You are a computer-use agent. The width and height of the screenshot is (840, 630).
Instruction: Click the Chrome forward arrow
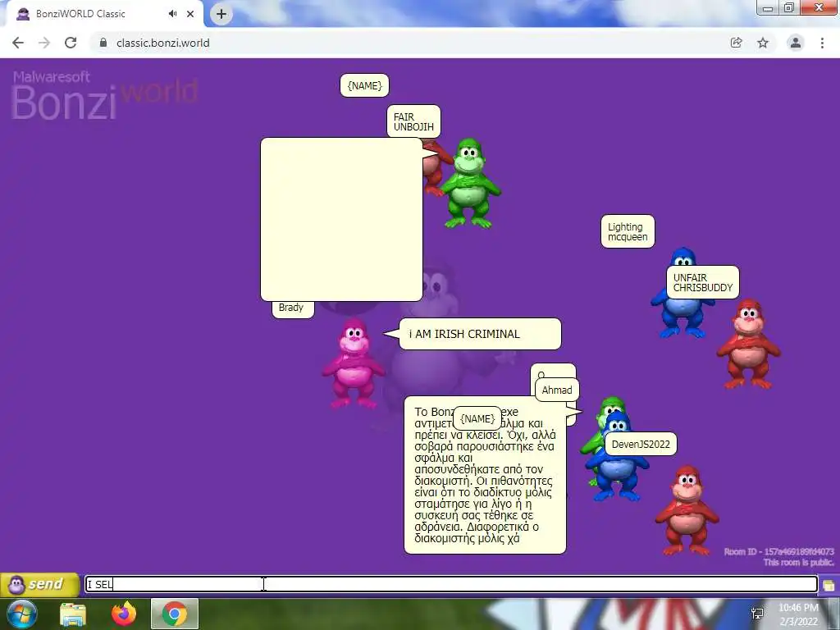[x=44, y=43]
